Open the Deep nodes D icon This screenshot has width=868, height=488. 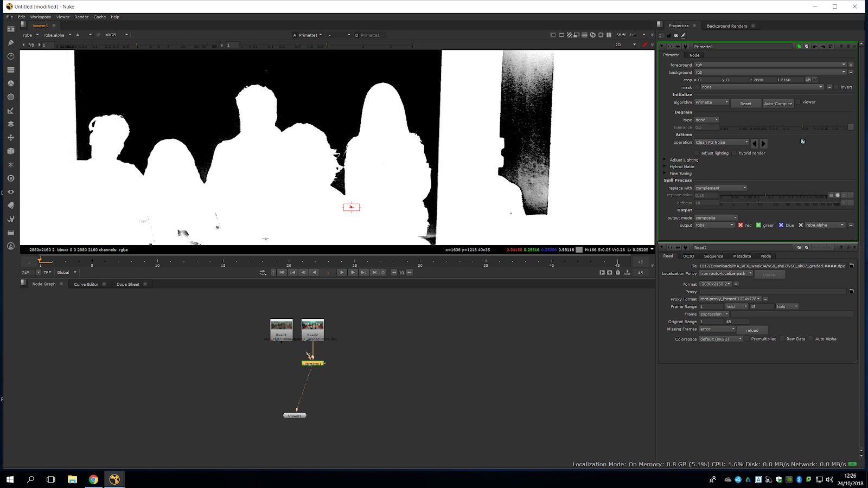point(10,178)
